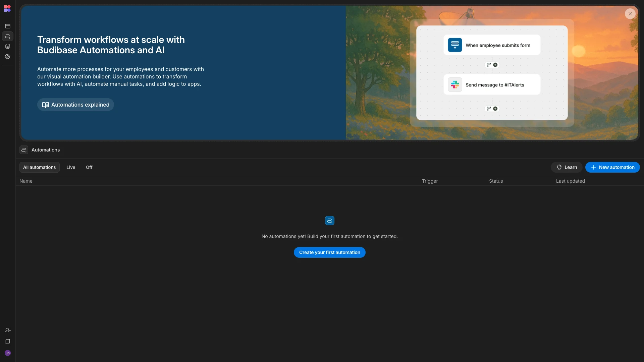Switch to the Off tab
644x362 pixels.
pos(89,167)
